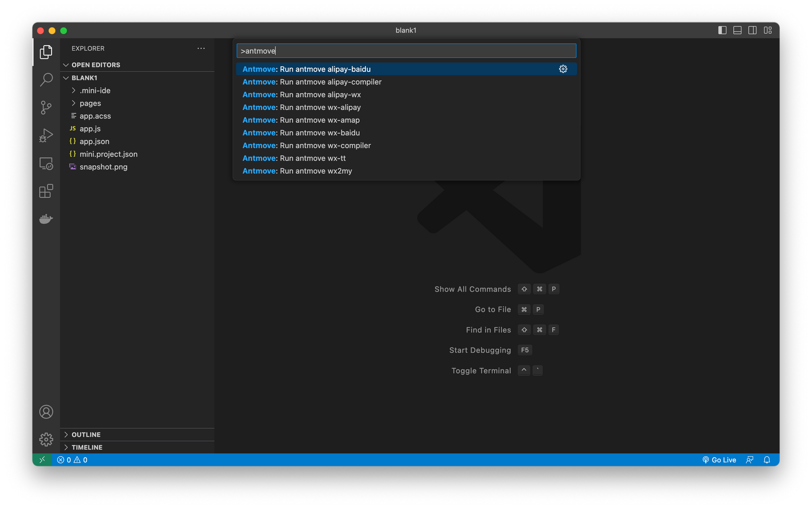Open the Accounts menu
Viewport: 812px width, 509px height.
click(46, 412)
